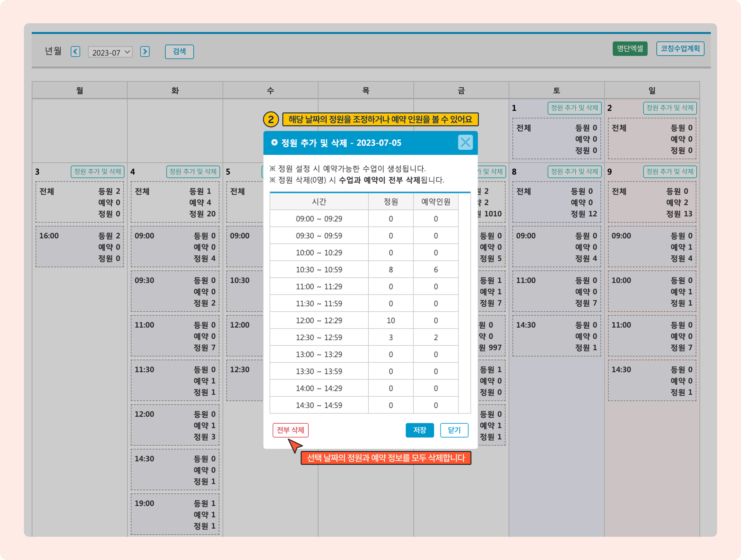Open 정원 추가 및 삭제 for day 8
The height and width of the screenshot is (560, 741).
point(574,172)
